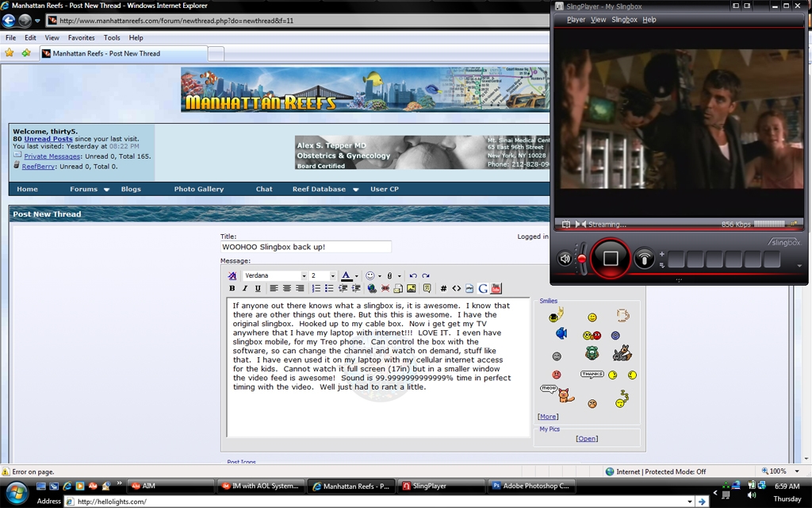Open the Windows Start menu
This screenshot has width=812, height=508.
tap(16, 492)
